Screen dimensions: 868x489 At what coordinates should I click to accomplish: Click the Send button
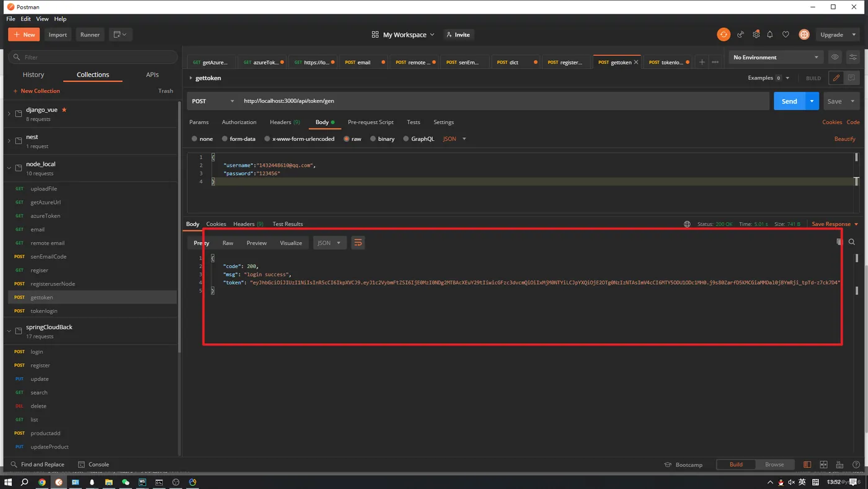[789, 101]
